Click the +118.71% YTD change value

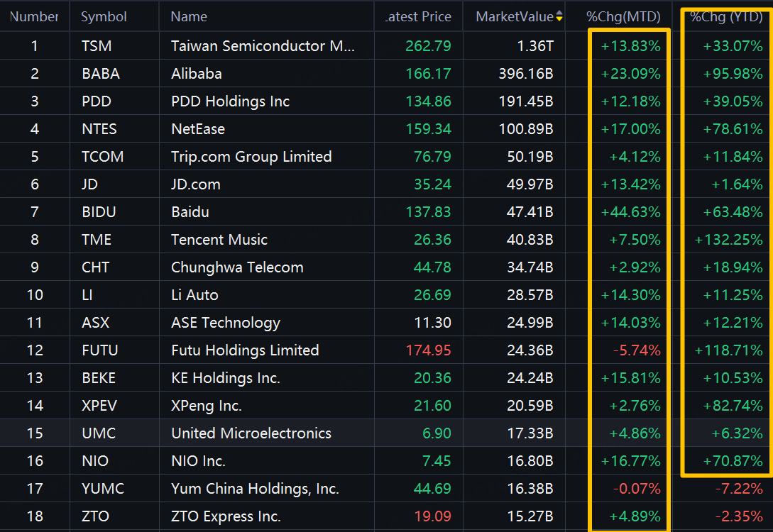[728, 350]
